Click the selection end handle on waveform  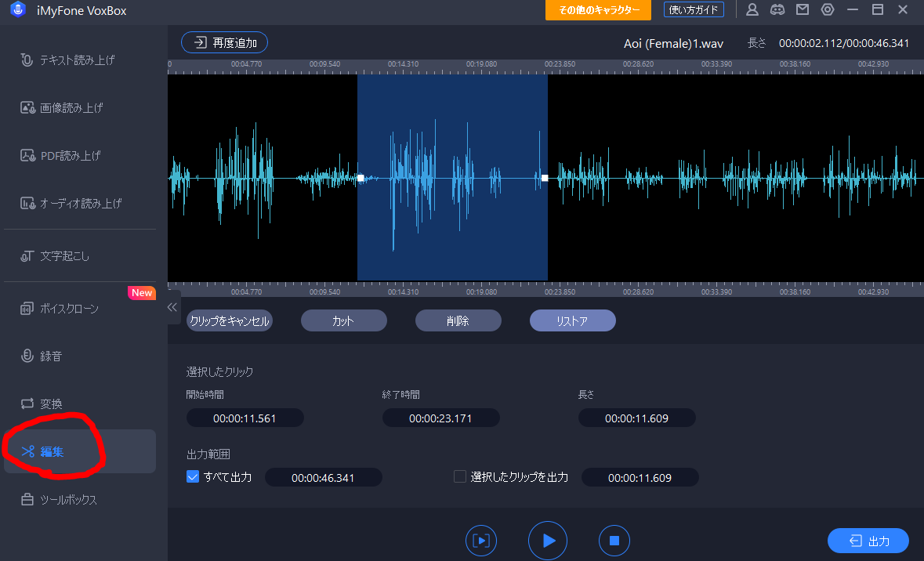pos(545,178)
